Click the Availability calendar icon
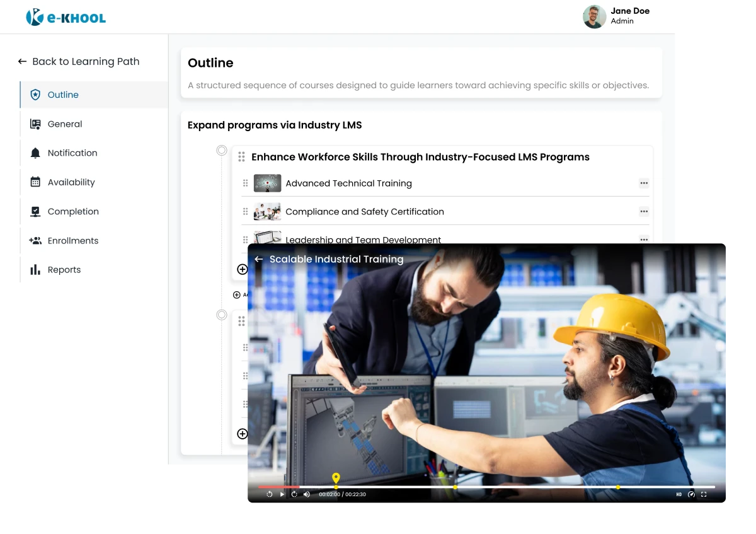Viewport: 756px width, 534px height. [x=35, y=182]
